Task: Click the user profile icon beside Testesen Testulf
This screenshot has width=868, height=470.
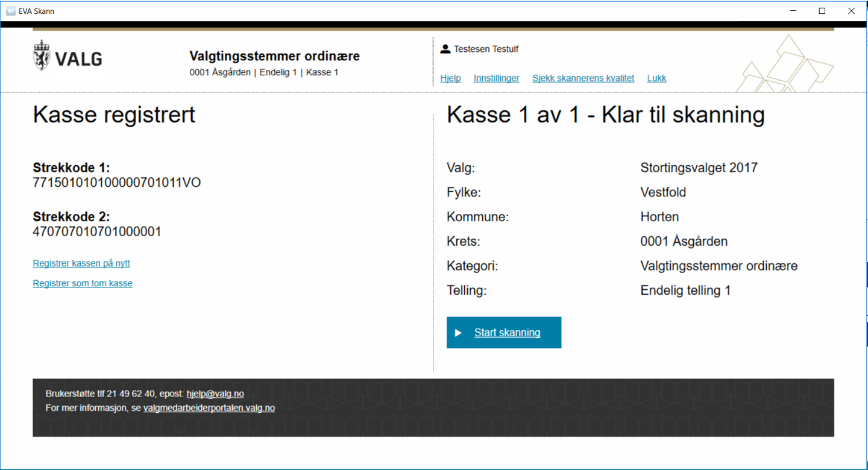Action: pyautogui.click(x=445, y=49)
